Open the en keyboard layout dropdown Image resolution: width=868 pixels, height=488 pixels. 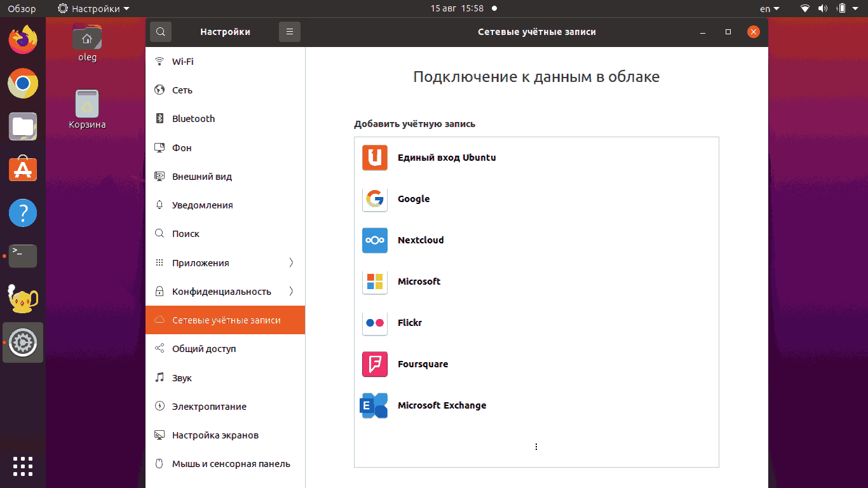[770, 9]
